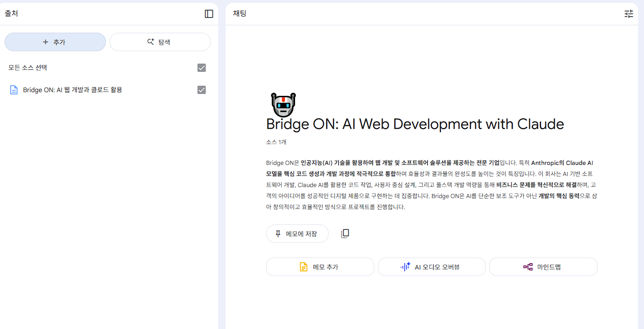Copy the summary with the copy icon
Image resolution: width=644 pixels, height=329 pixels.
click(345, 234)
